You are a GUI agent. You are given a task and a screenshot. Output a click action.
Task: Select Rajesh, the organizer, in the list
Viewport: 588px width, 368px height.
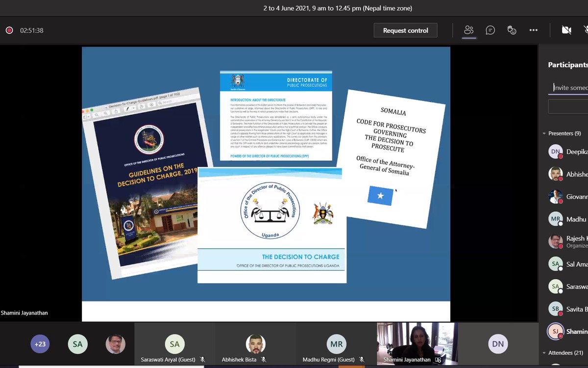point(568,241)
